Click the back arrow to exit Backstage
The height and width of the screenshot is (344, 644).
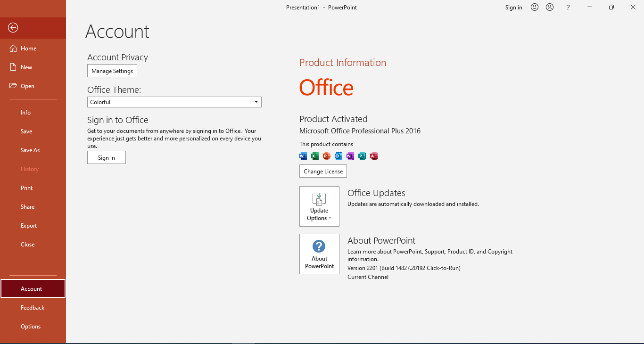coord(13,28)
